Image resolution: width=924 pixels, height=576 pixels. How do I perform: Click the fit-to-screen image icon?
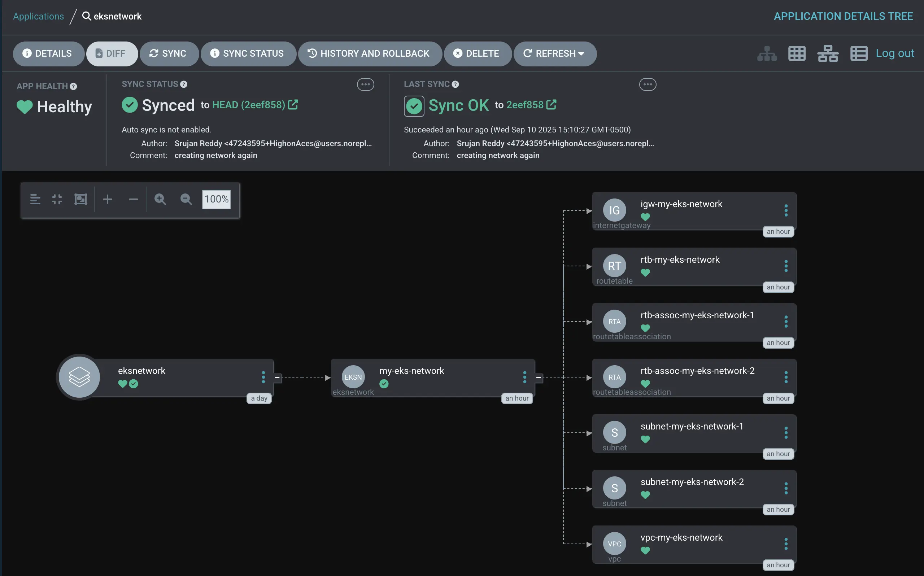[x=81, y=199]
